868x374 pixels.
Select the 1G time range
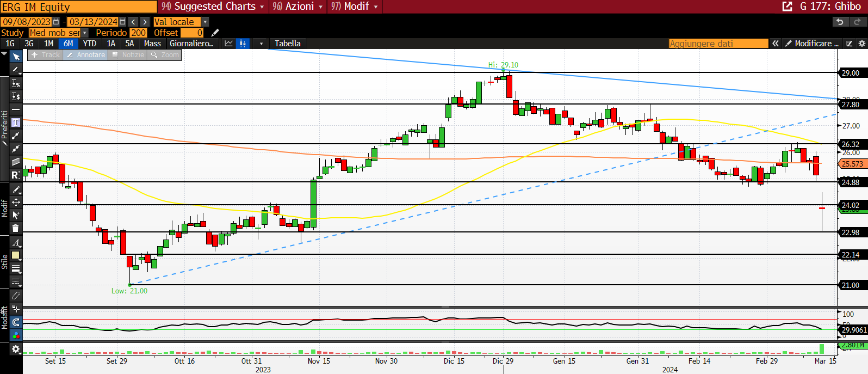click(10, 44)
